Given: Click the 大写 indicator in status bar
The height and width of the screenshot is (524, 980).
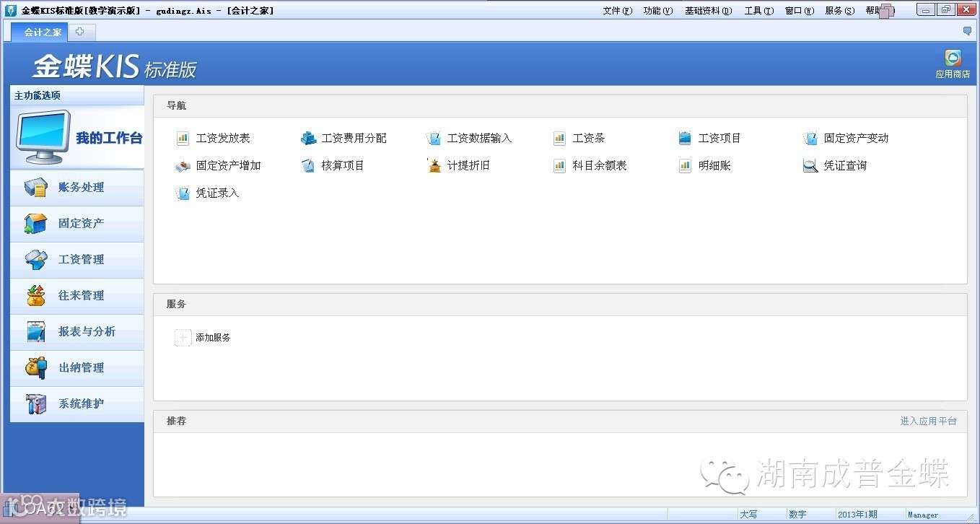Looking at the screenshot, I should click(749, 515).
